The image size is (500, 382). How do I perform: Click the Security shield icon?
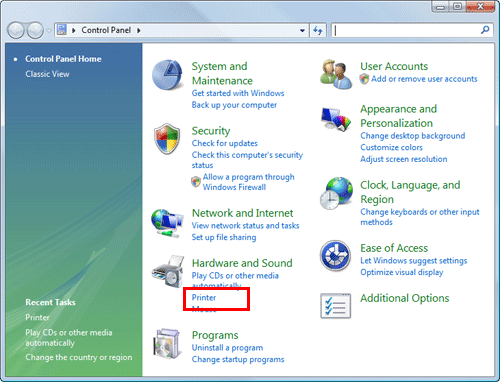(167, 139)
